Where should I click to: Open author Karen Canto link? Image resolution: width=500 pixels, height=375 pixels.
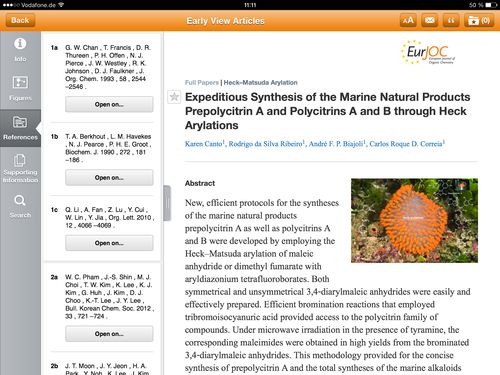[x=204, y=144]
